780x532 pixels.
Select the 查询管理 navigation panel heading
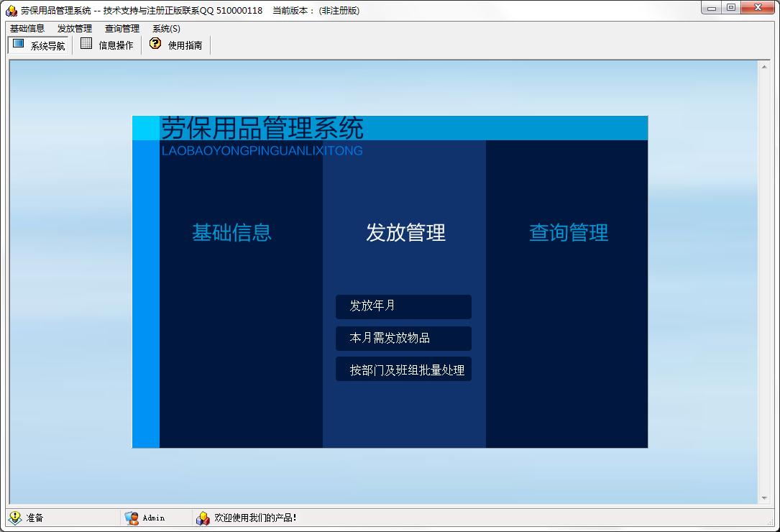(x=569, y=232)
